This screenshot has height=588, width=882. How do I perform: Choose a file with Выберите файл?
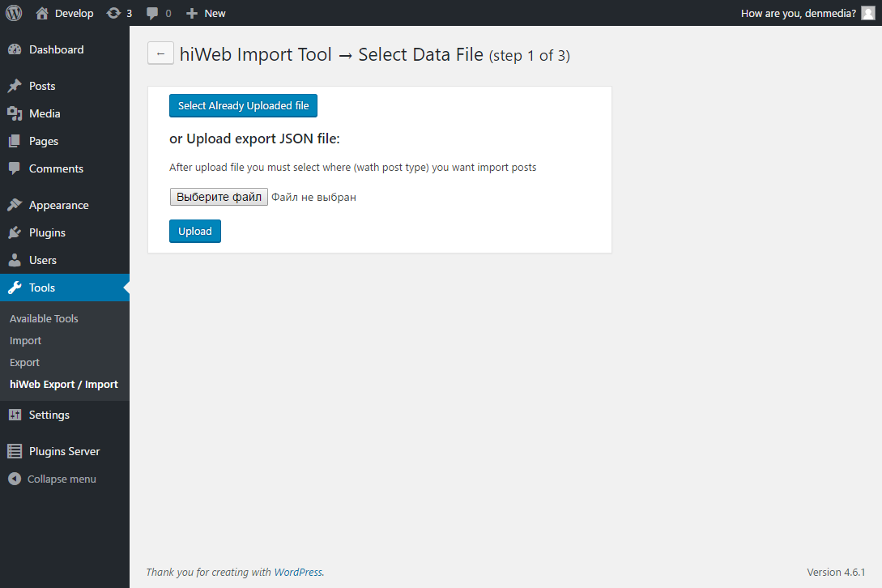click(x=219, y=197)
